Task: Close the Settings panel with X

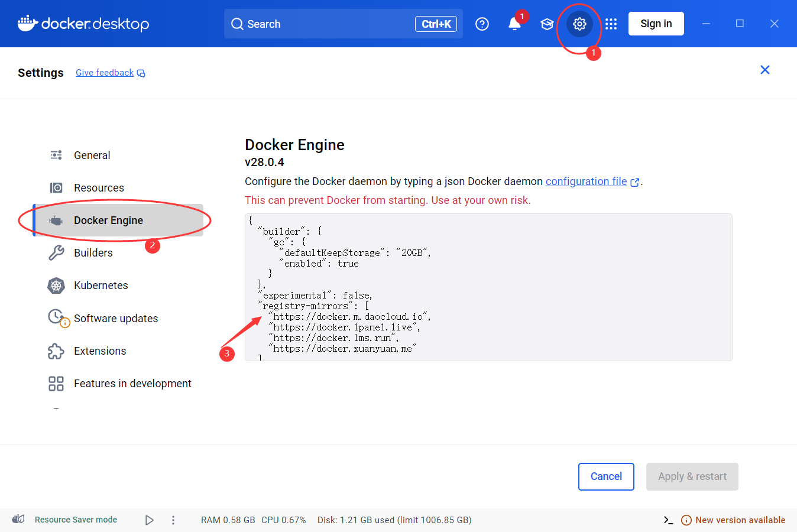Action: coord(765,70)
